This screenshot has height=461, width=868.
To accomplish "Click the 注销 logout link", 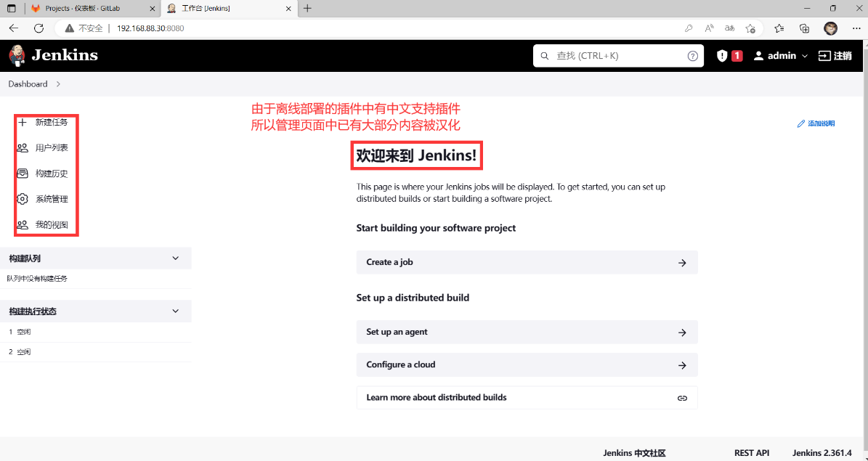I will point(835,56).
